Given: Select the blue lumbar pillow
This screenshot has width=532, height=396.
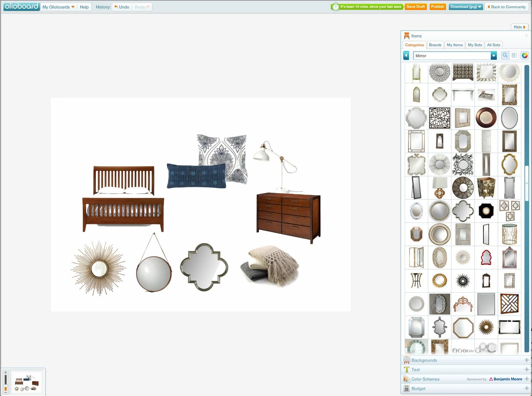Looking at the screenshot, I should (196, 176).
